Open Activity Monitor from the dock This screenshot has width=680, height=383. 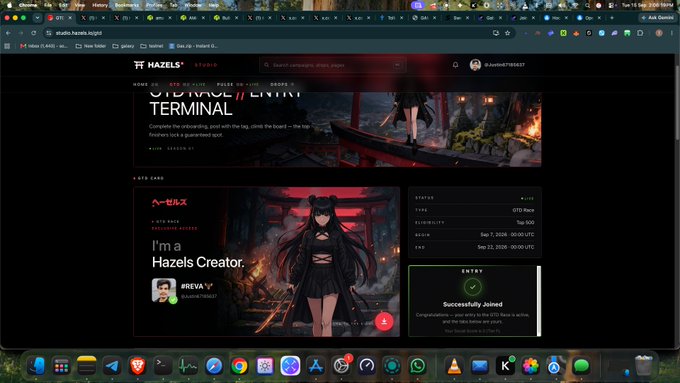(x=188, y=366)
